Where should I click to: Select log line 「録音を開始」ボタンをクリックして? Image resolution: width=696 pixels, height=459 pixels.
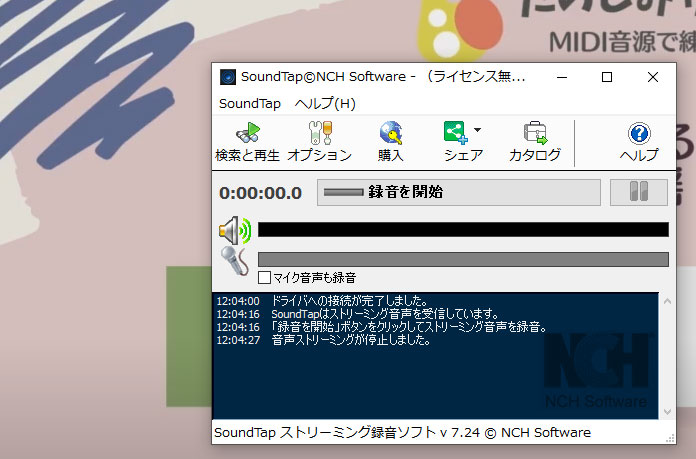(409, 327)
